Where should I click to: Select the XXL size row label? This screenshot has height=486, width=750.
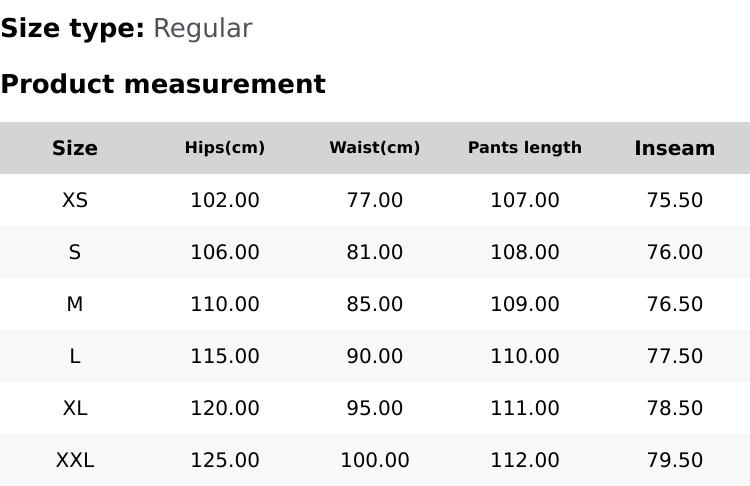(75, 460)
